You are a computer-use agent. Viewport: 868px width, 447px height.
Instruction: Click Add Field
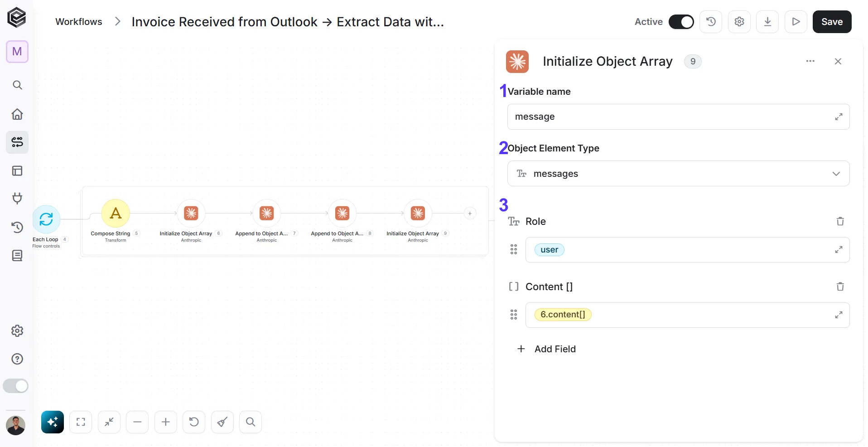tap(546, 349)
